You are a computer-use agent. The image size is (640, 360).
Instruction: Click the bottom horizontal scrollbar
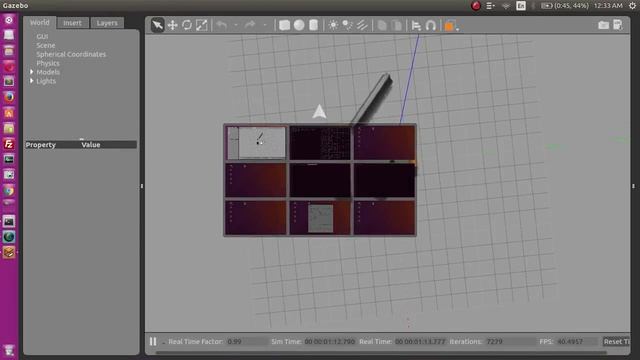pos(382,352)
